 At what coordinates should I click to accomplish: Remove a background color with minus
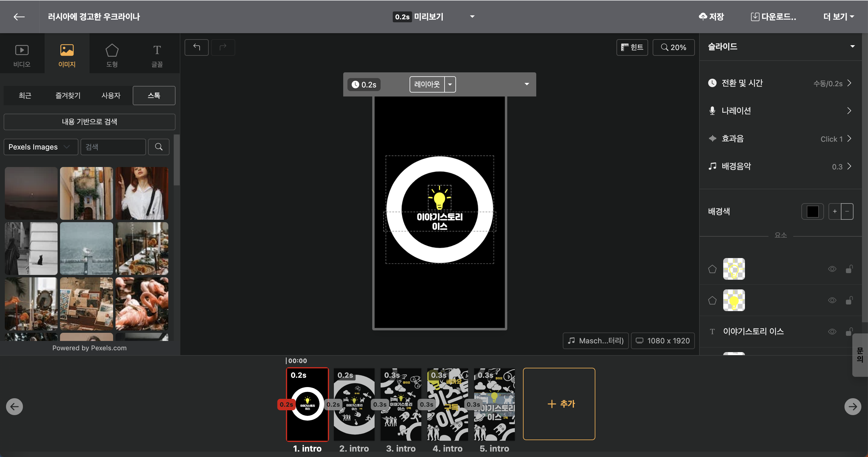[847, 212]
